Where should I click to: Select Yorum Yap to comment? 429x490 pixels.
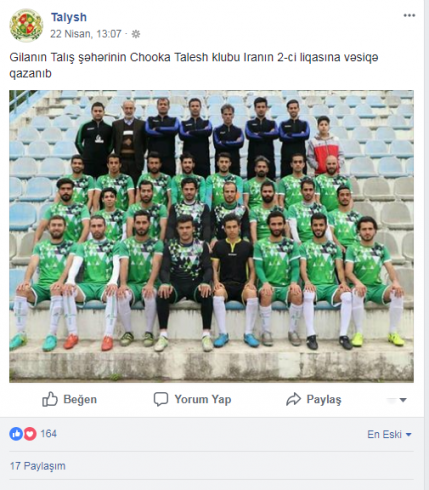(203, 399)
